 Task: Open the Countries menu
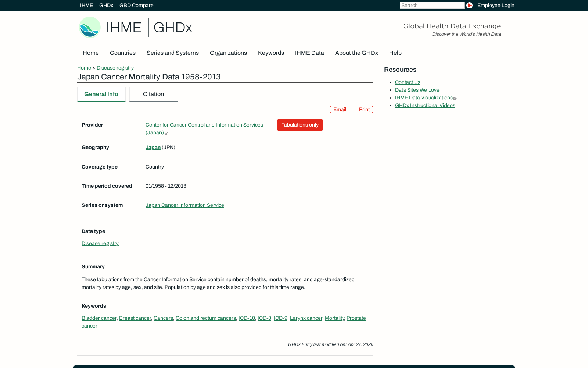pyautogui.click(x=123, y=53)
